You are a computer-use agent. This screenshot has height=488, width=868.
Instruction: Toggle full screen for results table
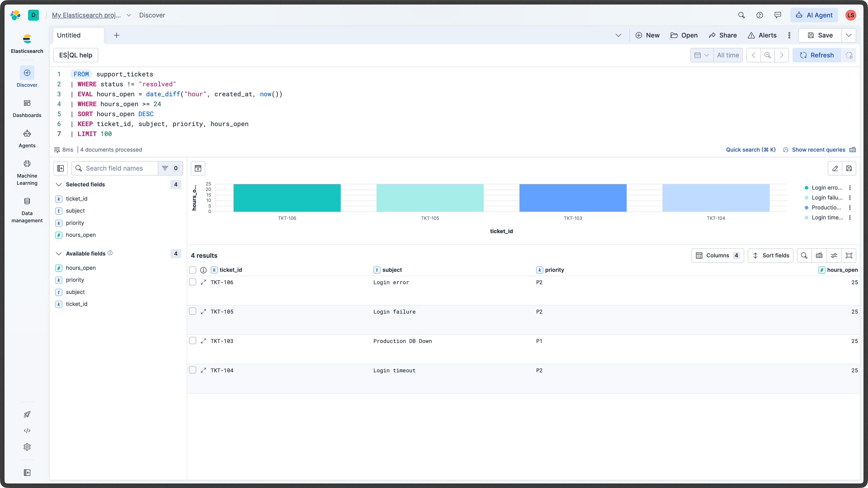(849, 255)
